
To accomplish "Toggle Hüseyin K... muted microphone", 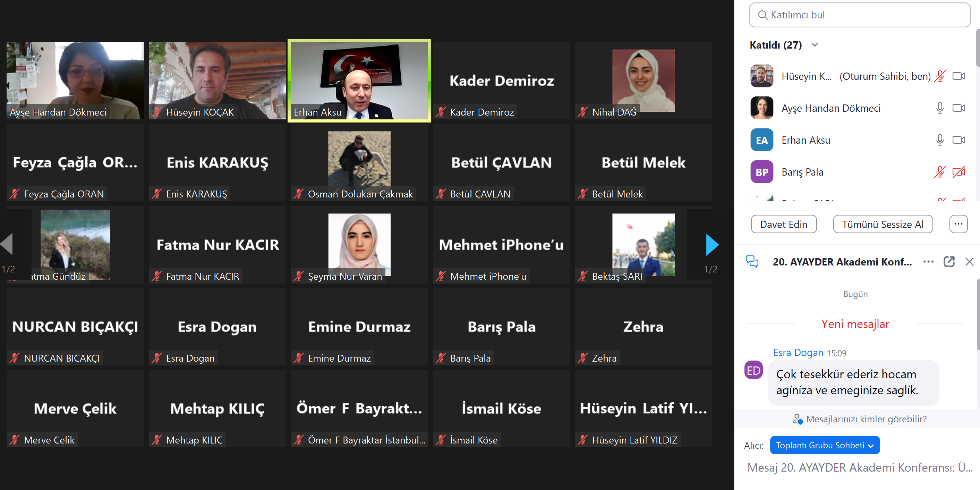I will click(940, 76).
